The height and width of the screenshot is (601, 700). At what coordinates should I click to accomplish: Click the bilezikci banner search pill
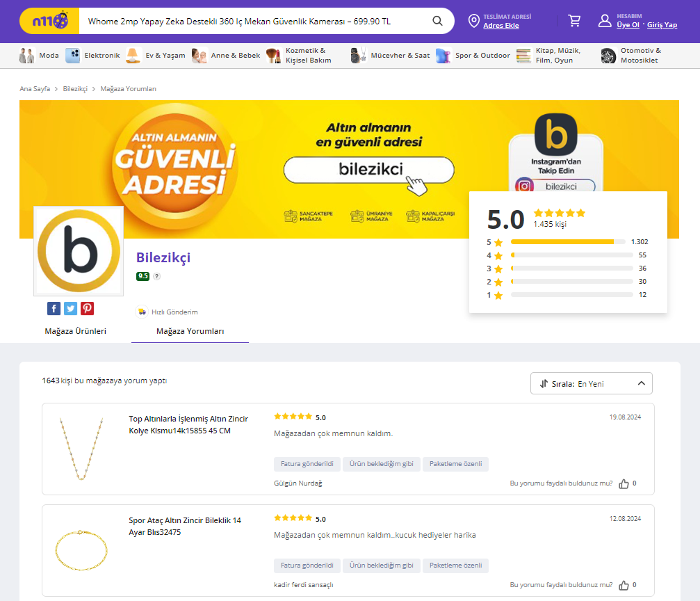[x=368, y=170]
